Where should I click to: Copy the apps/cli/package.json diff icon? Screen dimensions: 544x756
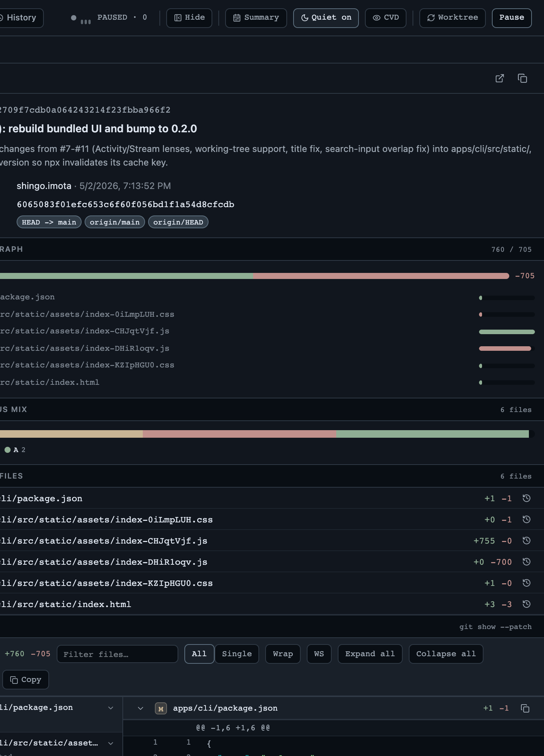[525, 708]
